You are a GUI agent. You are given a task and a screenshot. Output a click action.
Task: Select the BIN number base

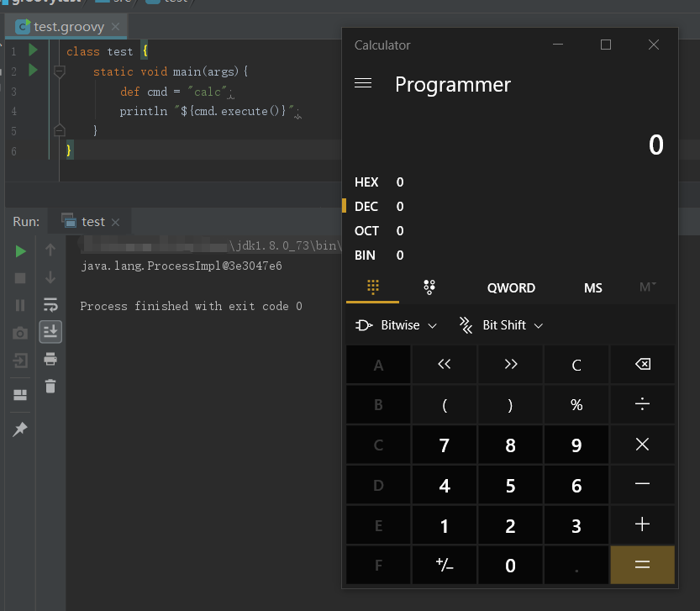[x=366, y=255]
